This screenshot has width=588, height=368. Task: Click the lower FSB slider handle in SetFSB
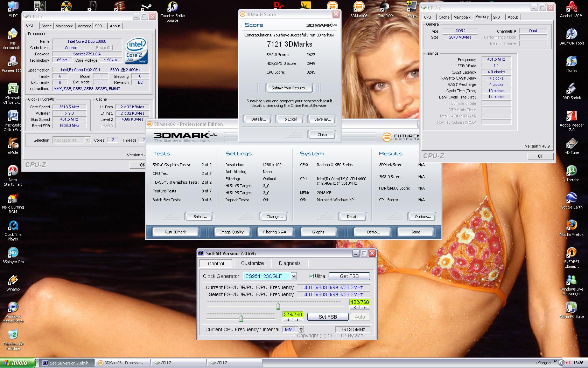coord(241,318)
